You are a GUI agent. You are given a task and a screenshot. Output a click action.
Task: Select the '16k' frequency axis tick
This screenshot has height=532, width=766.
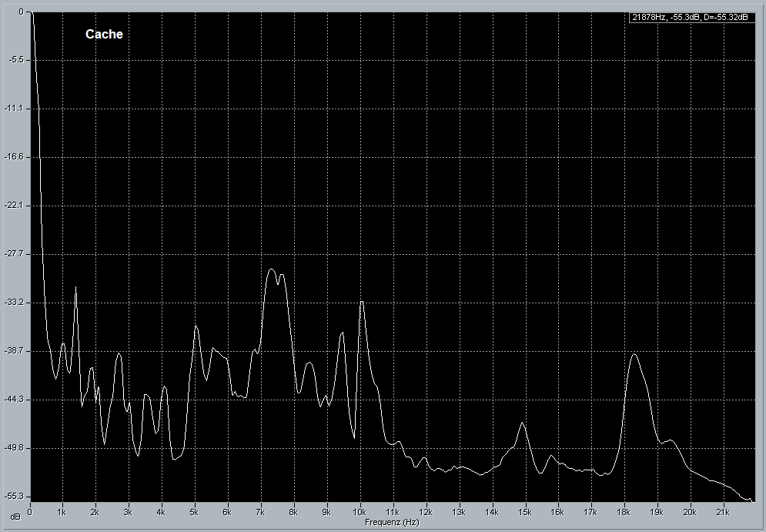pos(557,513)
